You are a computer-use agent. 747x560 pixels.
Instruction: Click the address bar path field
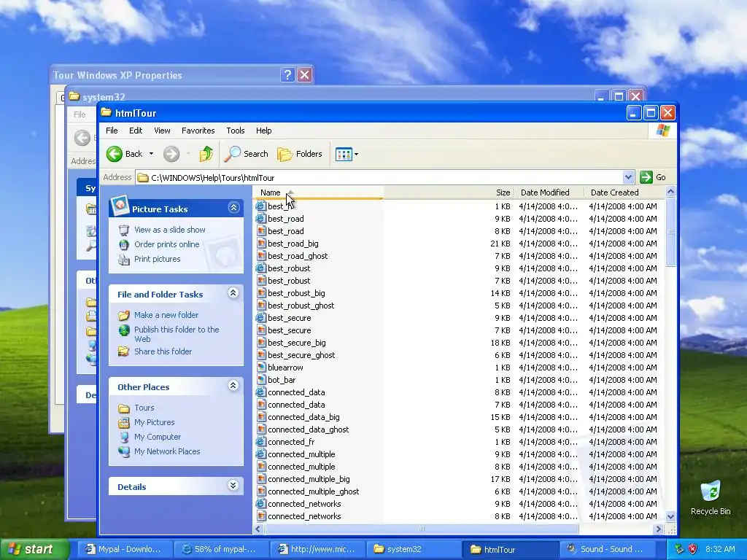tap(379, 178)
